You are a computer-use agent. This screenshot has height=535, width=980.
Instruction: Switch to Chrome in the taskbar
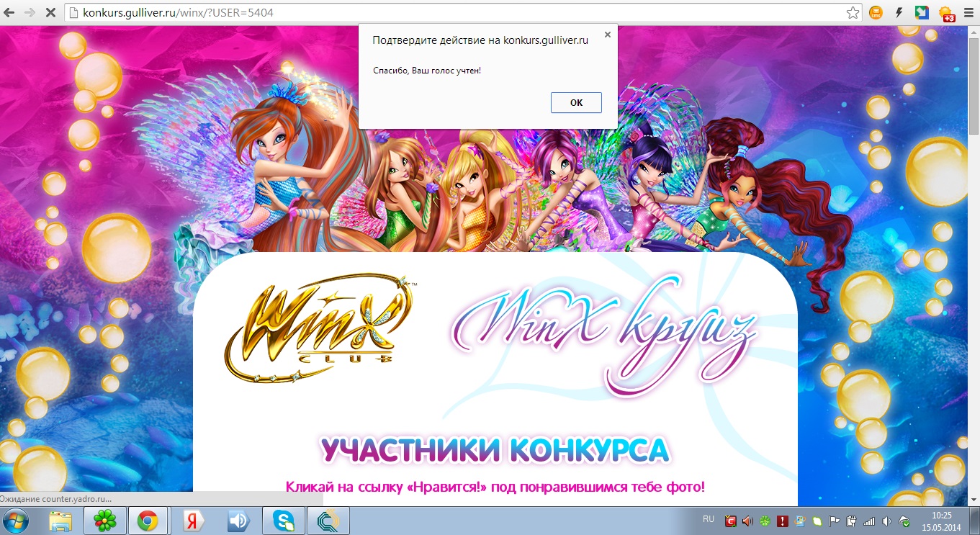click(x=148, y=521)
